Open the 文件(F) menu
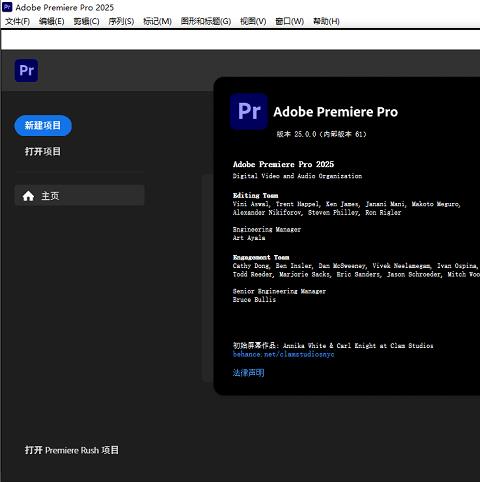Screen dimensions: 480x482 point(17,21)
